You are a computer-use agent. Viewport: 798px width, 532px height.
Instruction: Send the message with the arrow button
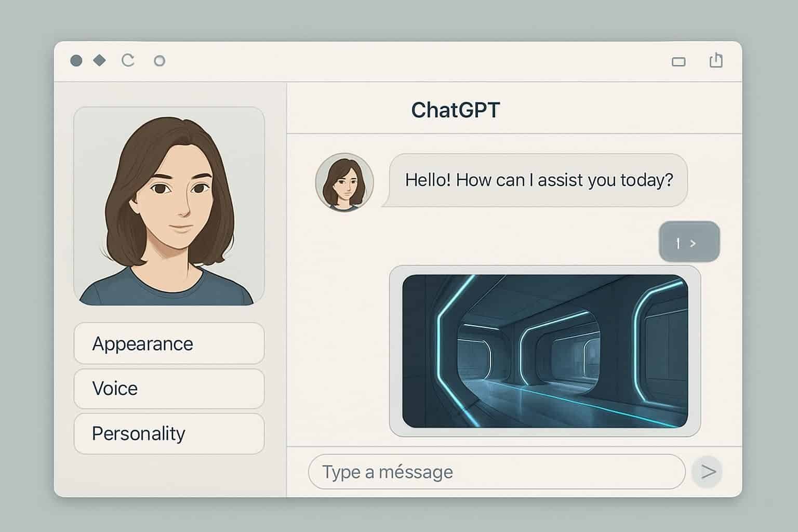coord(708,472)
